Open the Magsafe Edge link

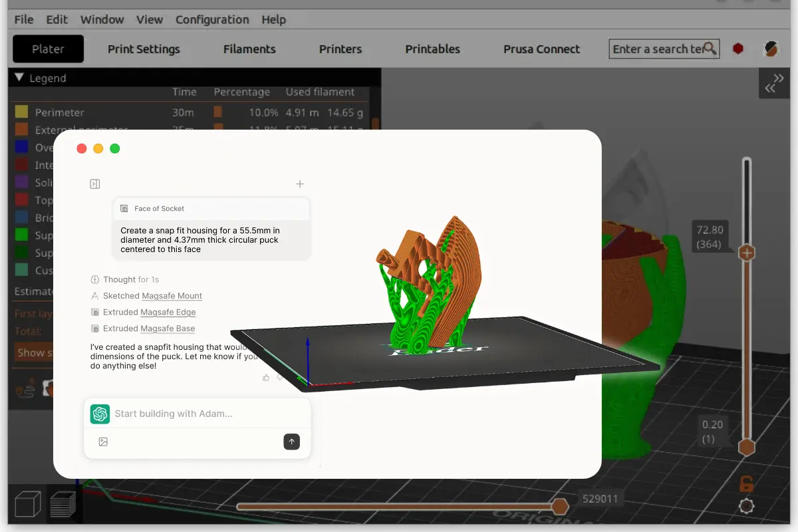tap(168, 312)
